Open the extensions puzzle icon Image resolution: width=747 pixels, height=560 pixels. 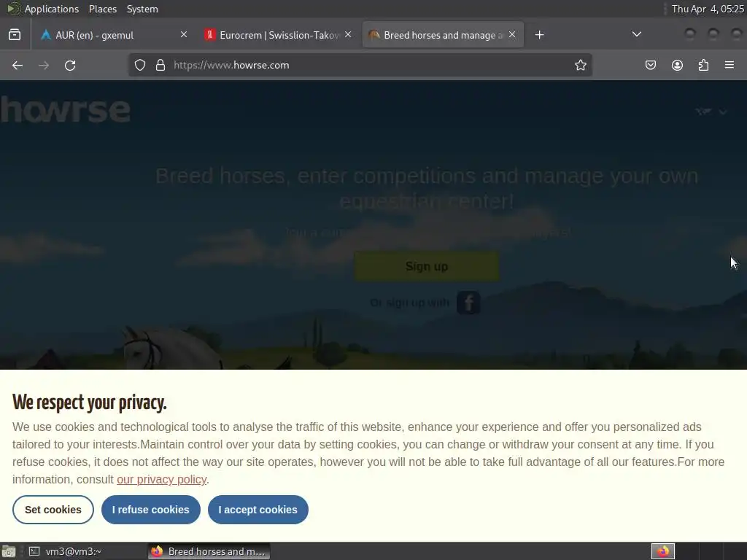coord(703,65)
